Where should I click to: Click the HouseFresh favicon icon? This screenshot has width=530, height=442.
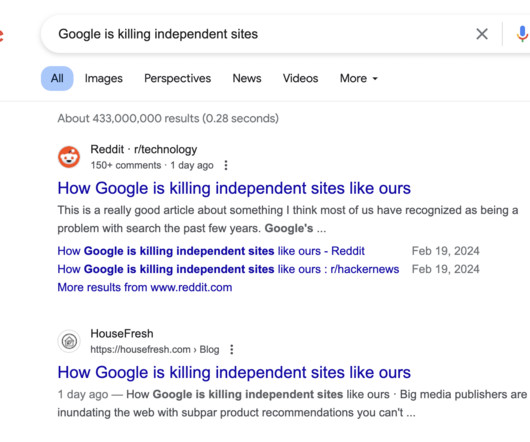coord(69,341)
